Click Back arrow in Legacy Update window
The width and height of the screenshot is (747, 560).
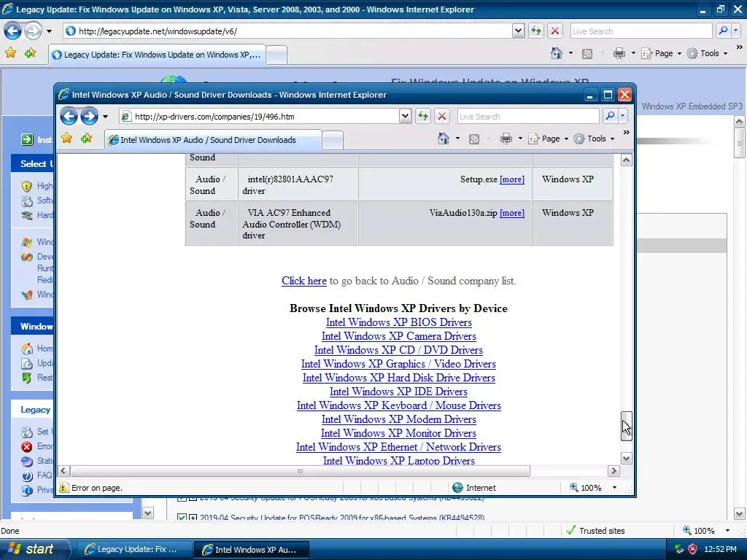12,31
